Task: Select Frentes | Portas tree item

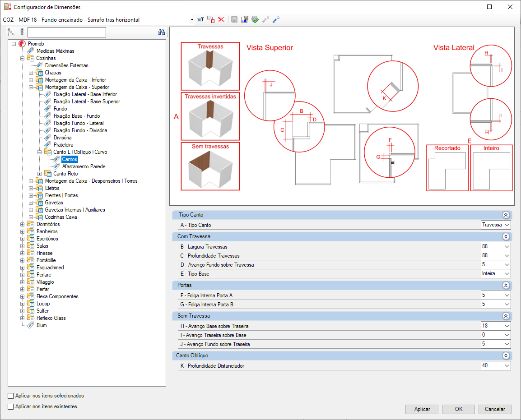Action: (61, 195)
